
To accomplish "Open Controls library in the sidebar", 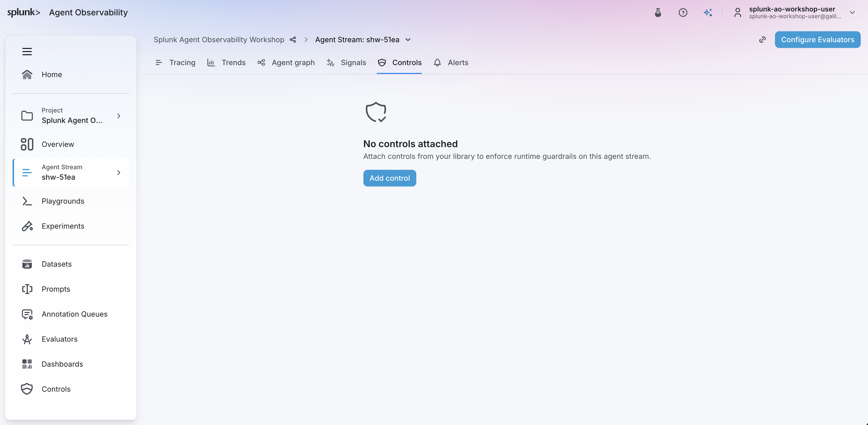I will (x=71, y=389).
